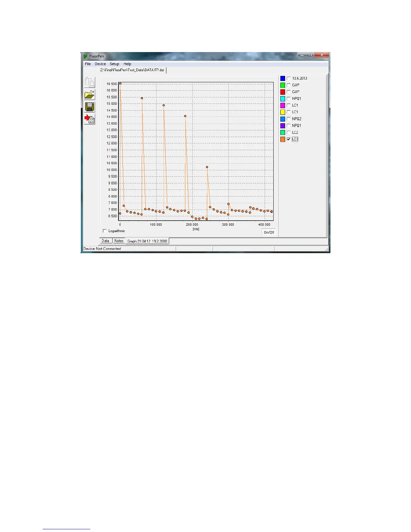Click the On/Off button
The image size is (411, 532).
pyautogui.click(x=269, y=232)
